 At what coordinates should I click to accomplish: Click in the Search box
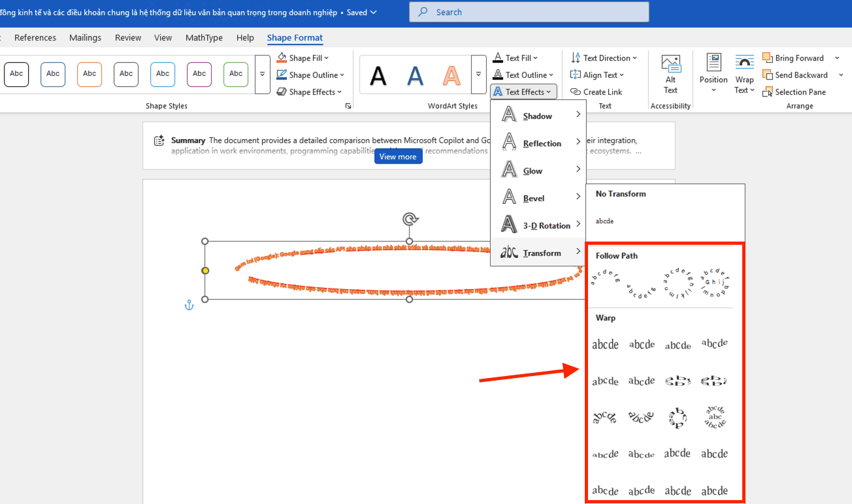[529, 12]
